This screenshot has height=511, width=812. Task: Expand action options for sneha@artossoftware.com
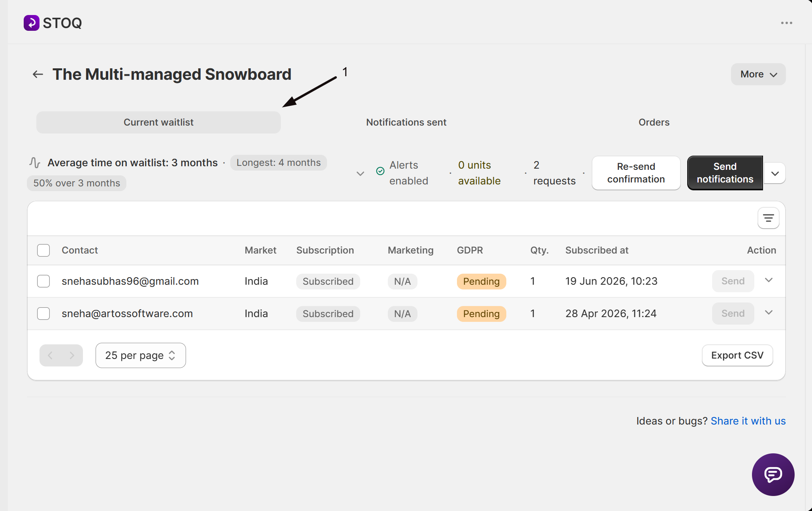click(769, 313)
